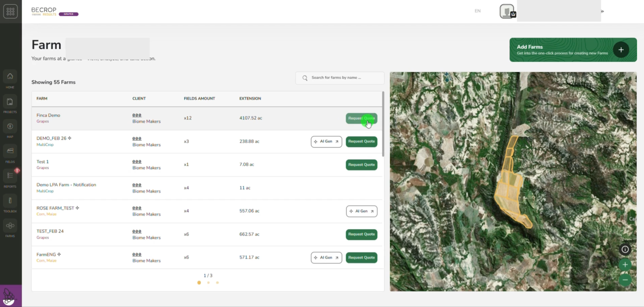Open the Map sidebar icon
This screenshot has width=644, height=307.
point(10,127)
